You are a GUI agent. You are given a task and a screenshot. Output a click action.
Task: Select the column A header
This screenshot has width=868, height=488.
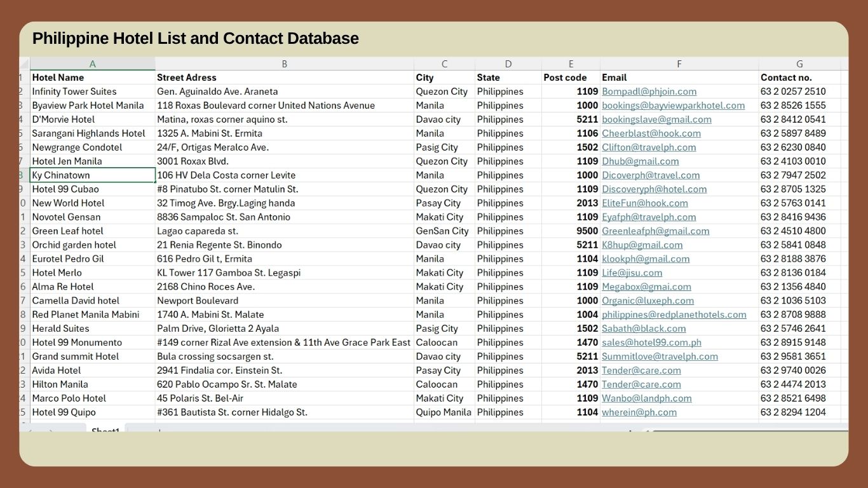click(93, 64)
